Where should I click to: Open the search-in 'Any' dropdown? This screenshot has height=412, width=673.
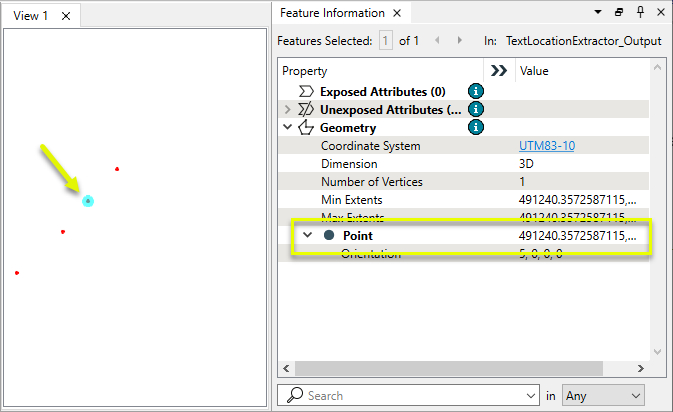pyautogui.click(x=604, y=395)
